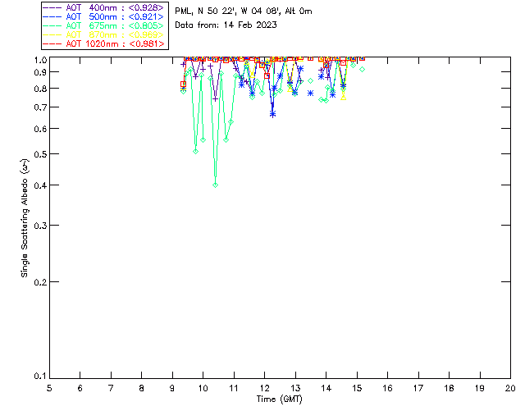Image resolution: width=525 pixels, height=420 pixels.
Task: Click the red square at 0.8 near 9.3
Action: 183,84
